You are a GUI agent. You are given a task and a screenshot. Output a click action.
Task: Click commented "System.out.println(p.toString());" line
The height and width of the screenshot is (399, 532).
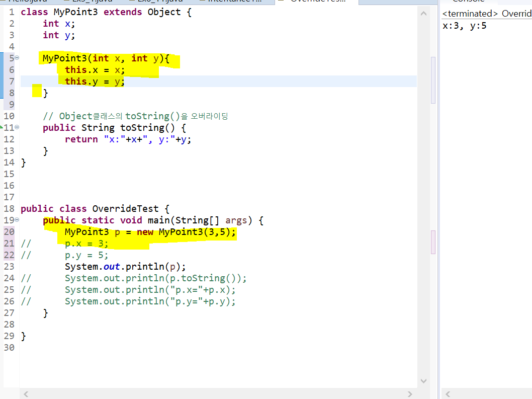click(156, 278)
